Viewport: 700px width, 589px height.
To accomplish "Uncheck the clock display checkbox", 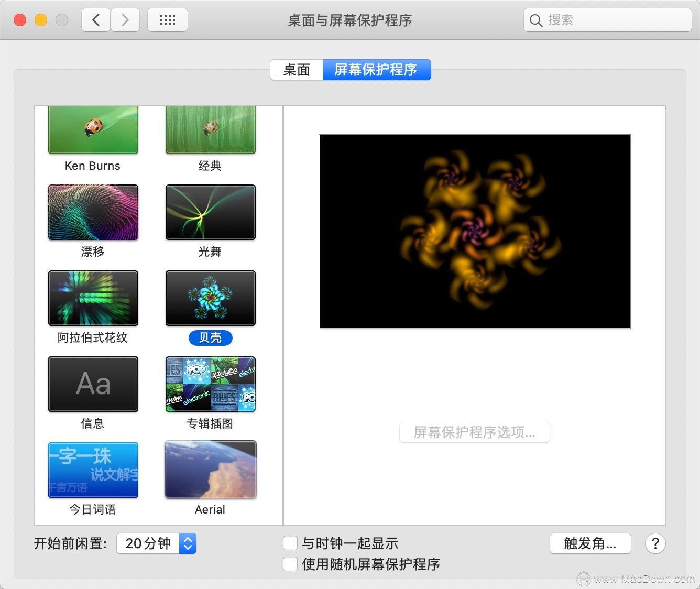I will [290, 543].
